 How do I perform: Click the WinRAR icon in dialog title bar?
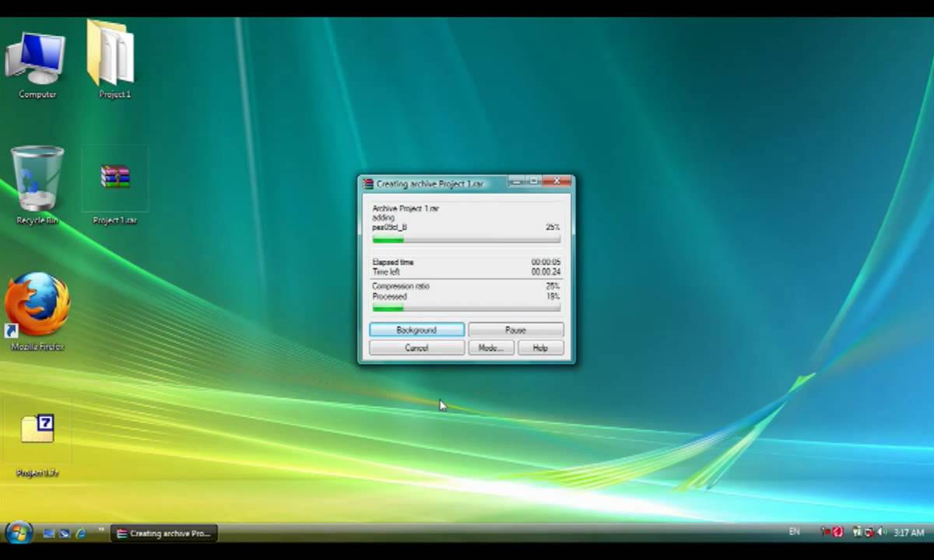(x=368, y=184)
